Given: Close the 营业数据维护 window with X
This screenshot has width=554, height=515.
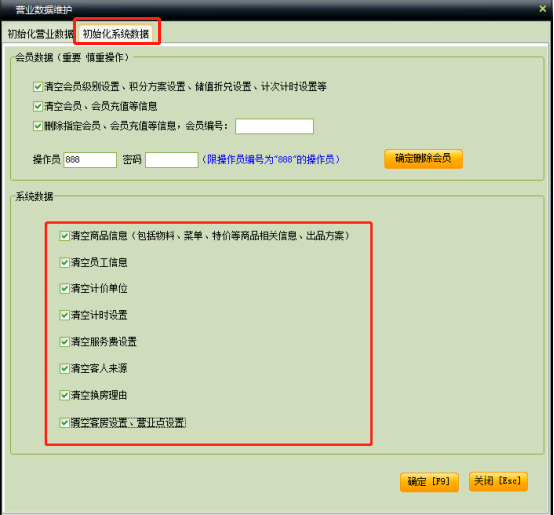Looking at the screenshot, I should [x=542, y=8].
